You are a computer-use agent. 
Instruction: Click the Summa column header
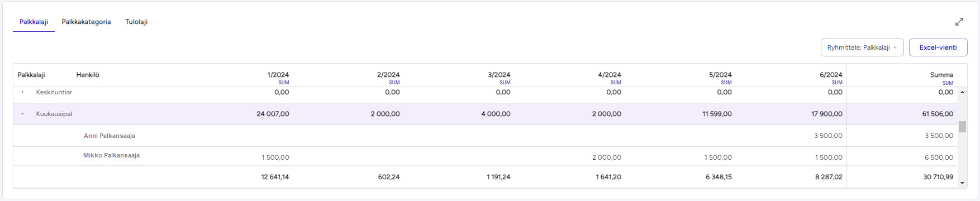click(941, 75)
